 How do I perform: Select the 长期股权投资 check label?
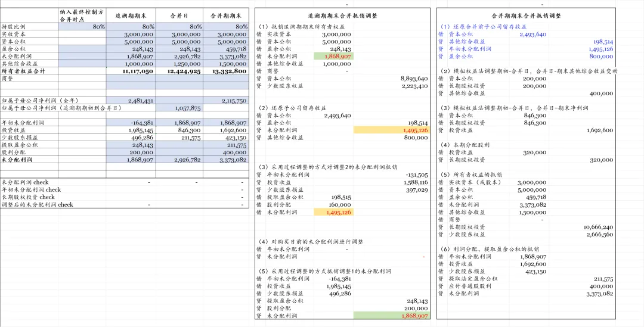click(x=28, y=197)
